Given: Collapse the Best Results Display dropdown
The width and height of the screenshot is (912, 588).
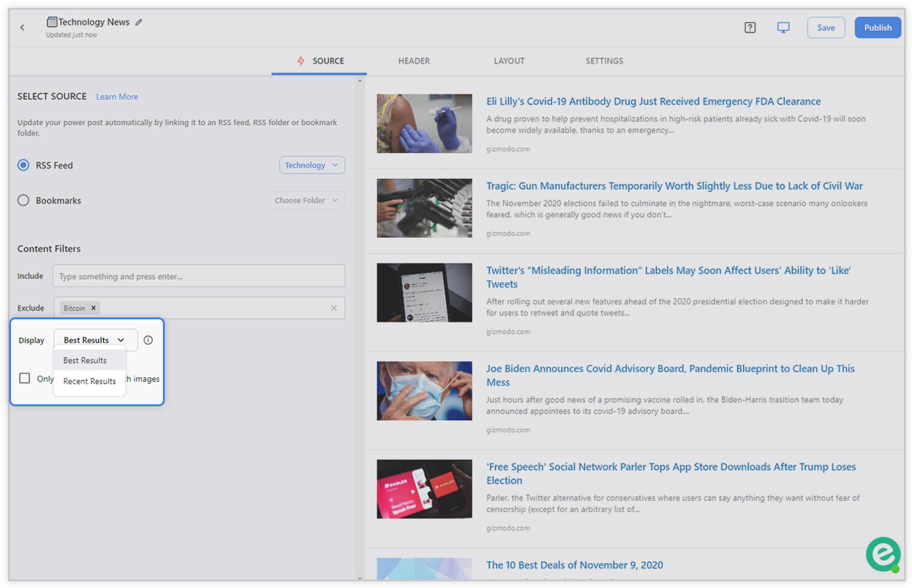Looking at the screenshot, I should tap(95, 340).
